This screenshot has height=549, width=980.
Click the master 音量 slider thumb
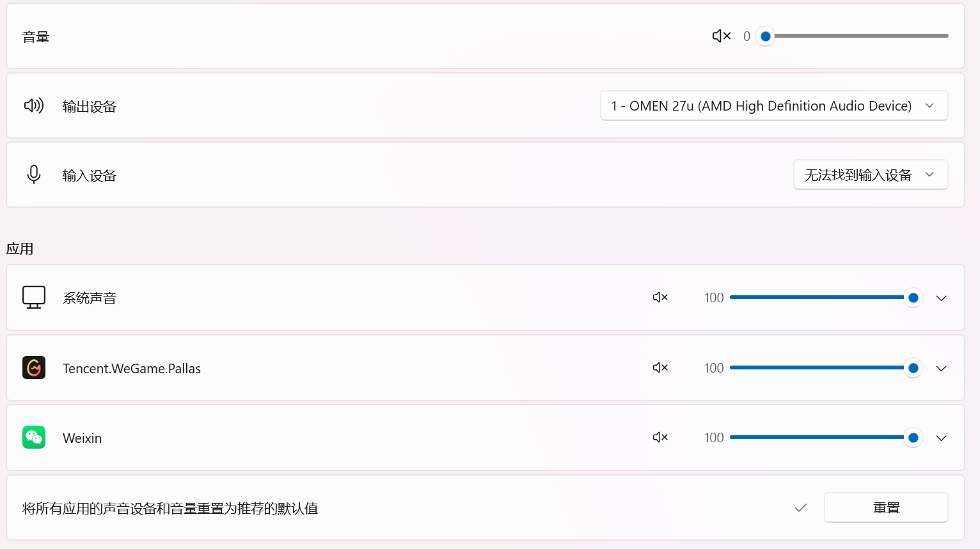[x=765, y=36]
